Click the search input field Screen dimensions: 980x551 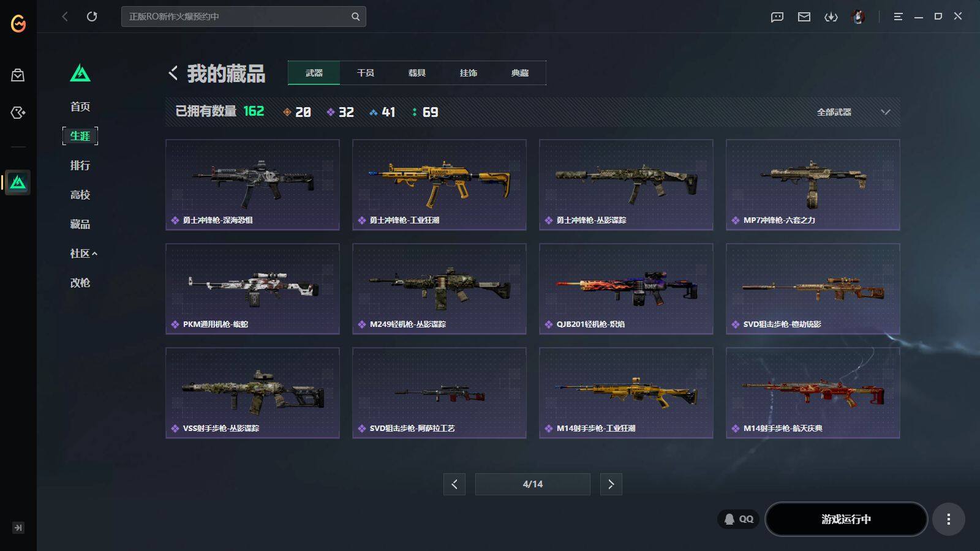point(236,17)
